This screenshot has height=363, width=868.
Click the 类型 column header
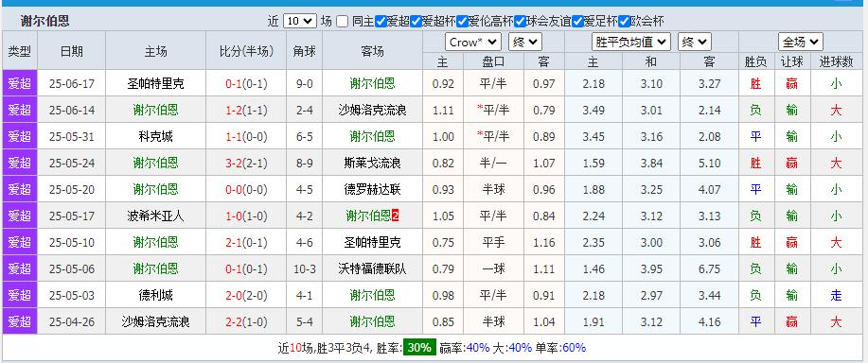pyautogui.click(x=20, y=51)
